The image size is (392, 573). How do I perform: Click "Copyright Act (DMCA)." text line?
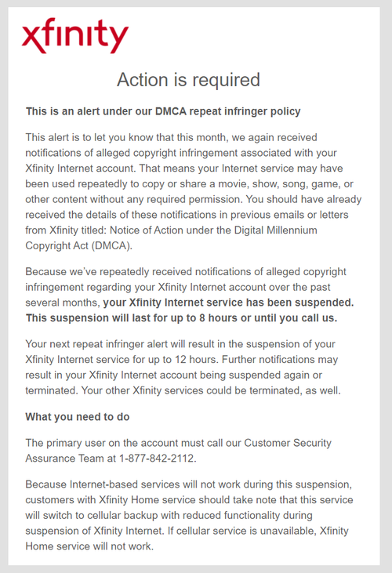pyautogui.click(x=78, y=245)
